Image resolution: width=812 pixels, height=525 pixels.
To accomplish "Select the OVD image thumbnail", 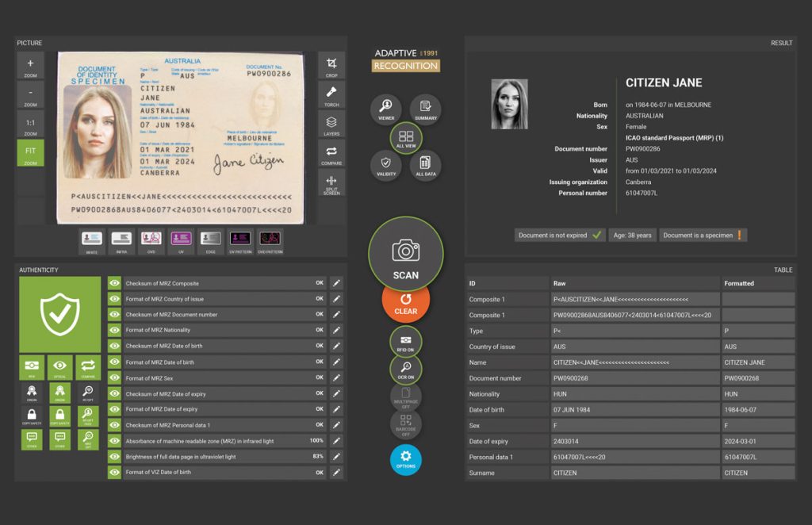I will [x=151, y=241].
